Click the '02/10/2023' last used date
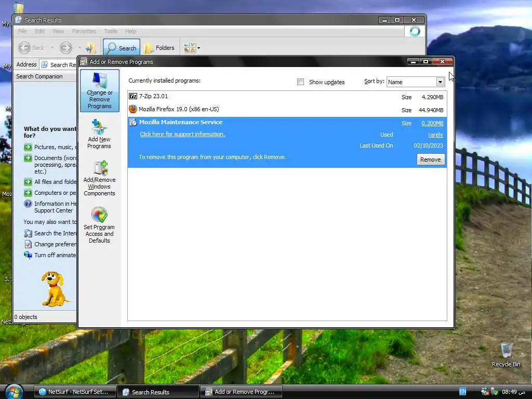 point(428,145)
